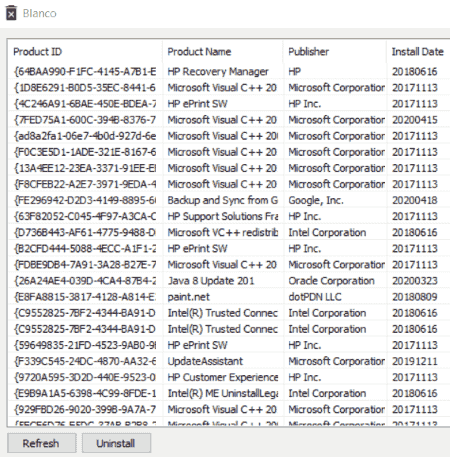Screen dimensions: 450x457
Task: Select the HP Recovery Manager row
Action: click(228, 71)
